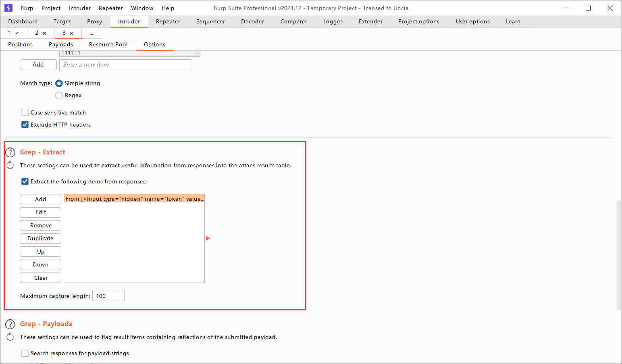Select the 111111 list entry
This screenshot has width=622, height=364.
(127, 53)
